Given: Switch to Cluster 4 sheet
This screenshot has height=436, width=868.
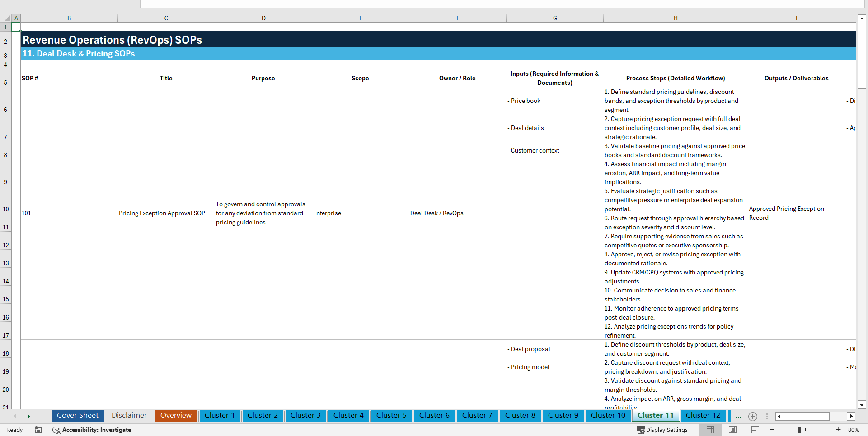Looking at the screenshot, I should [348, 416].
